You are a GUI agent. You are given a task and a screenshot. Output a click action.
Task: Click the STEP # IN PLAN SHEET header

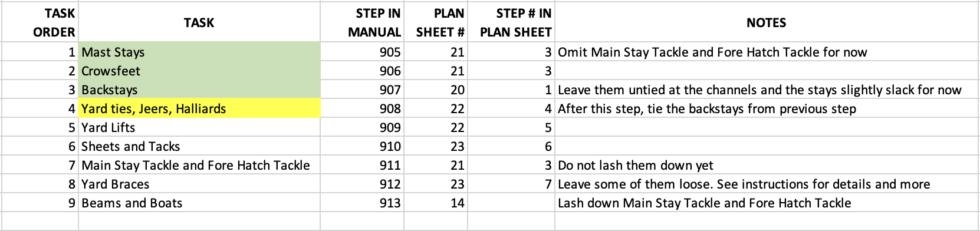click(x=511, y=22)
